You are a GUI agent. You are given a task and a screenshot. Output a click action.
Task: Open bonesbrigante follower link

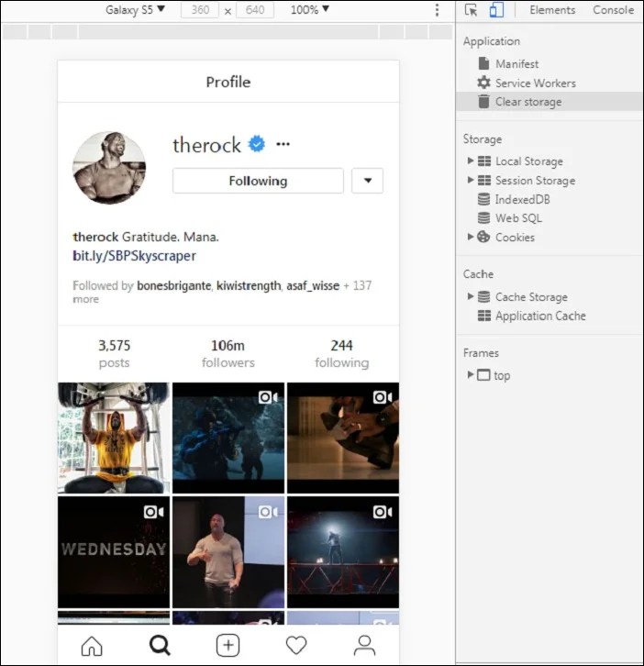tap(173, 286)
